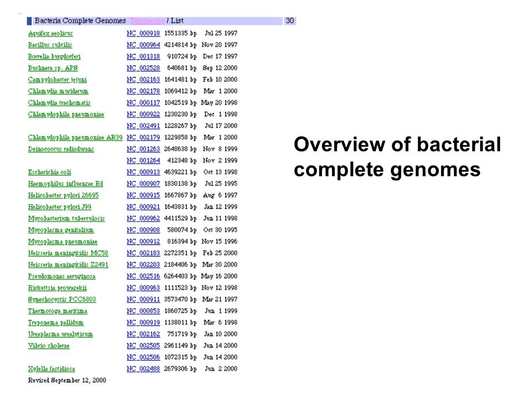The width and height of the screenshot is (532, 399).
Task: Open accession NC_002528 link
Action: click(x=143, y=68)
